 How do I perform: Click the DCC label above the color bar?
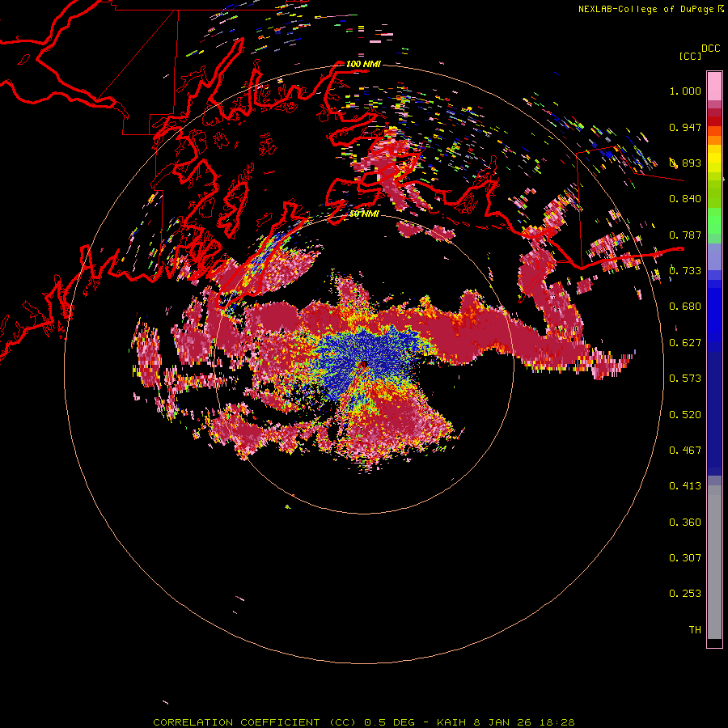click(x=711, y=49)
